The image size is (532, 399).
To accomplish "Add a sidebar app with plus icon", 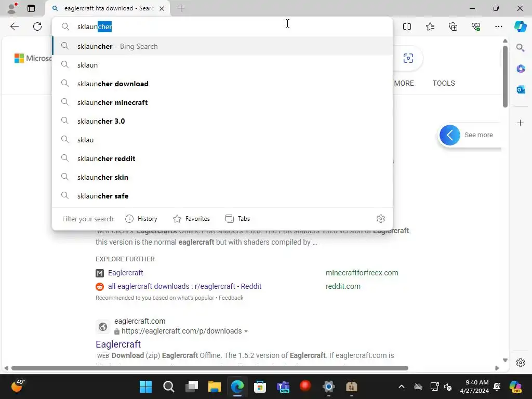I will tap(521, 123).
